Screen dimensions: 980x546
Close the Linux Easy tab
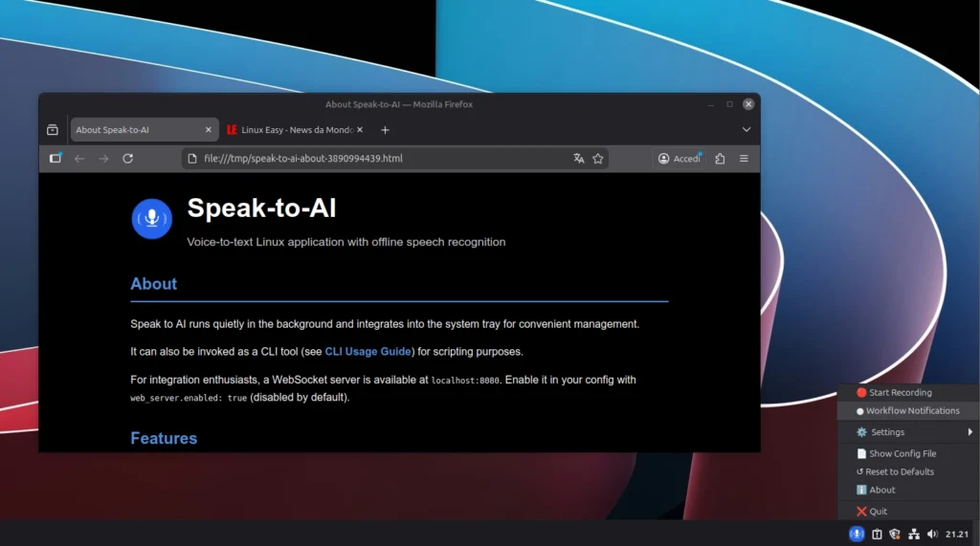[360, 130]
